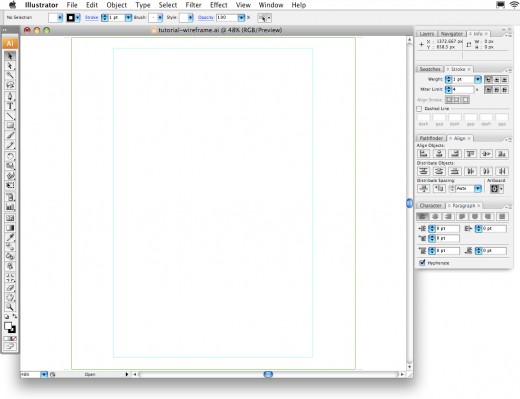
Task: Click horizontal align left in Align panel
Action: tap(423, 153)
